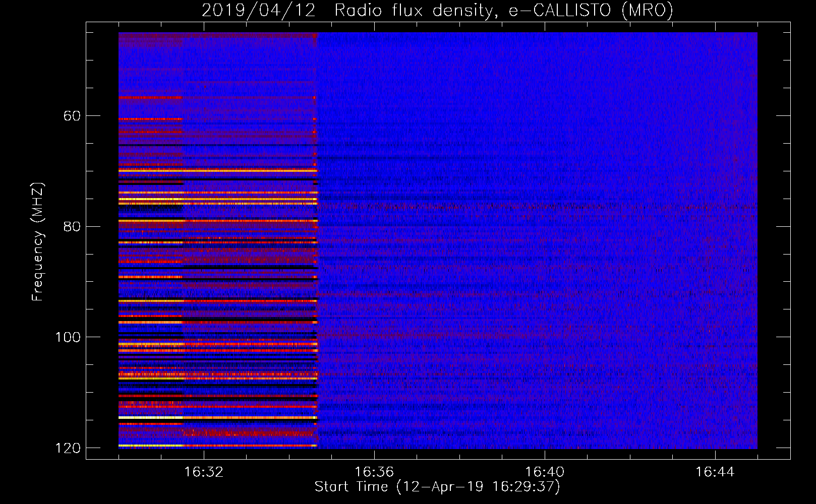
Task: Select the 16:44 time tick label
Action: click(715, 472)
